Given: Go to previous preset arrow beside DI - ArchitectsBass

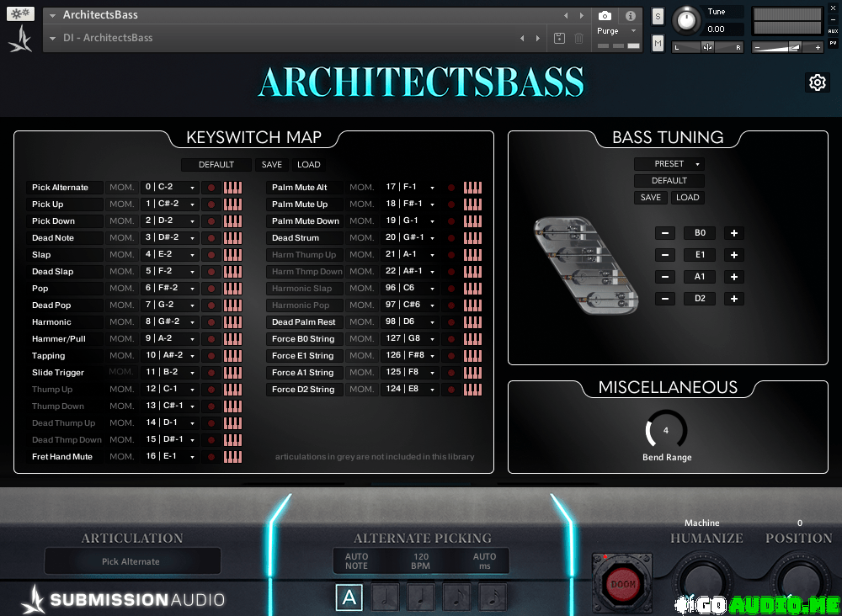Looking at the screenshot, I should coord(522,38).
